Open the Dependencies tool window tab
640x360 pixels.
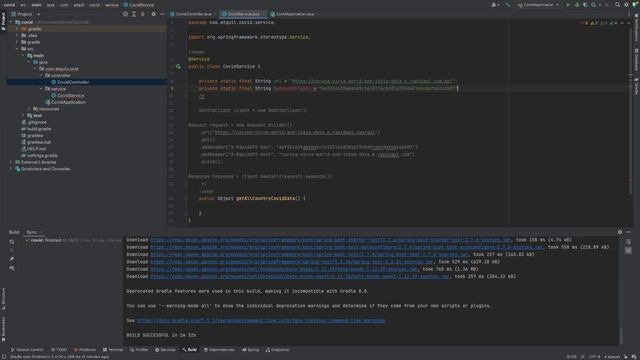pos(219,350)
